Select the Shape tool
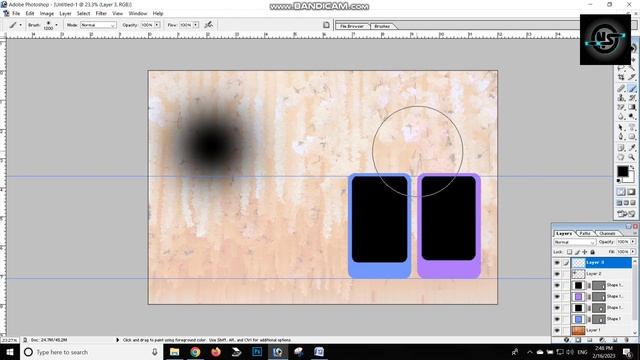The width and height of the screenshot is (640, 360). tap(633, 136)
